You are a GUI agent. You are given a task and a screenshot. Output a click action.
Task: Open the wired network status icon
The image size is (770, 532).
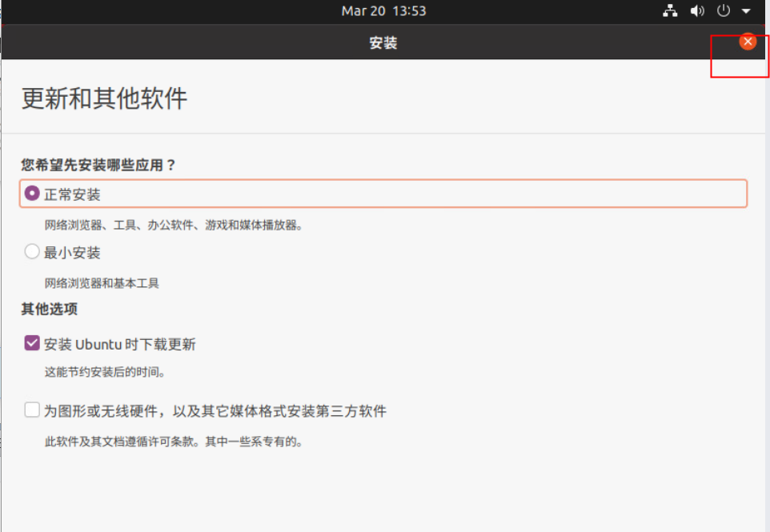coord(670,10)
